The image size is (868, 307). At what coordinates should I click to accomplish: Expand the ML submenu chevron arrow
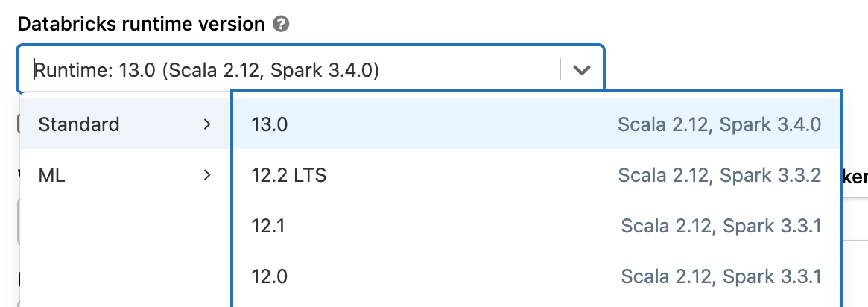click(207, 176)
